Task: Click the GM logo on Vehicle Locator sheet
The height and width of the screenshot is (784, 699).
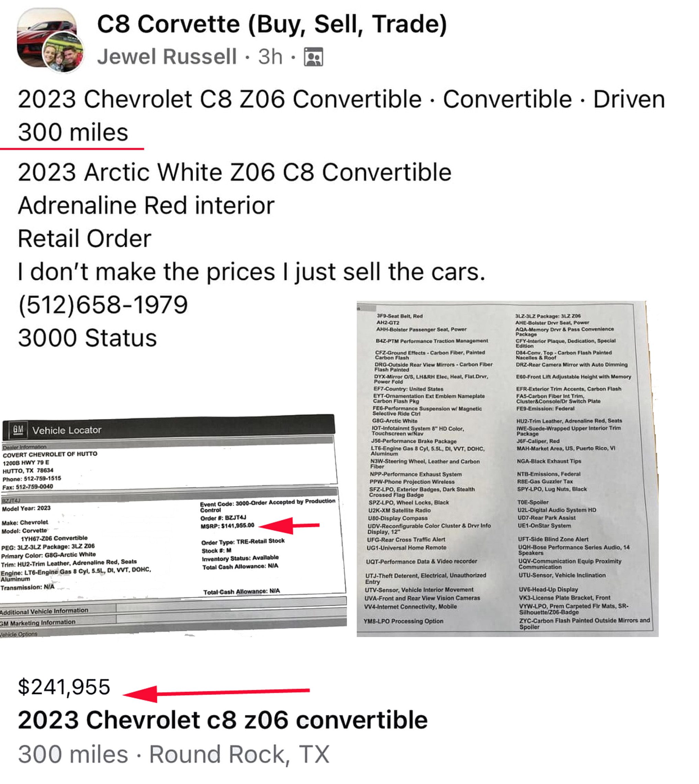Action: coord(18,430)
